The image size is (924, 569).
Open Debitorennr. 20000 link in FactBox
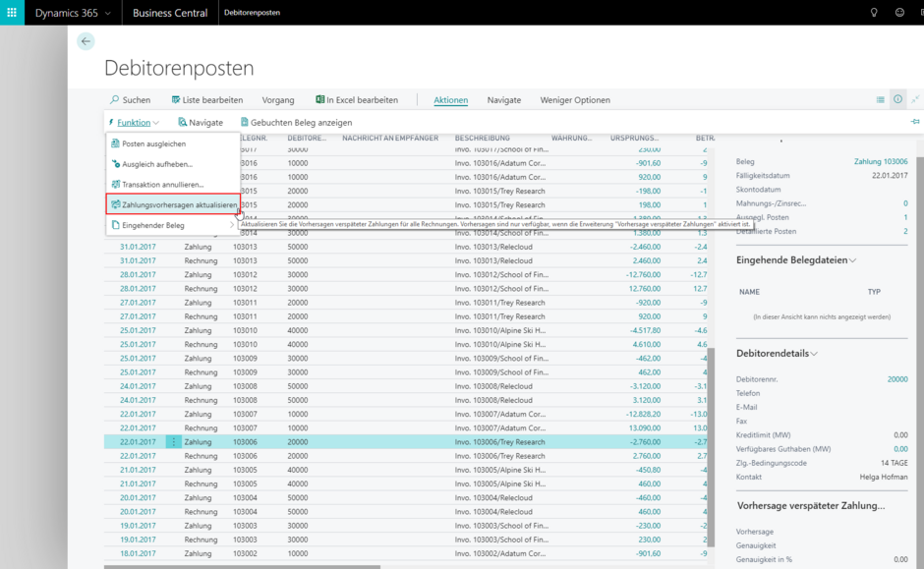(897, 379)
